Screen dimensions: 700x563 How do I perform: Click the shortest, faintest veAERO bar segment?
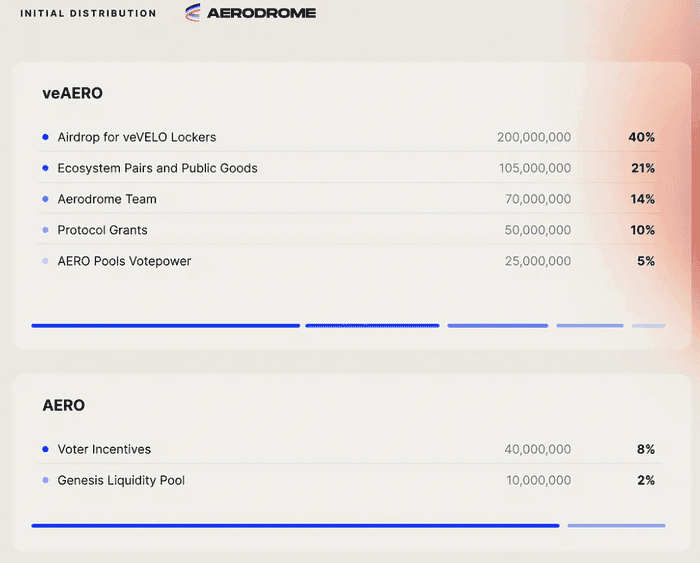click(x=648, y=325)
